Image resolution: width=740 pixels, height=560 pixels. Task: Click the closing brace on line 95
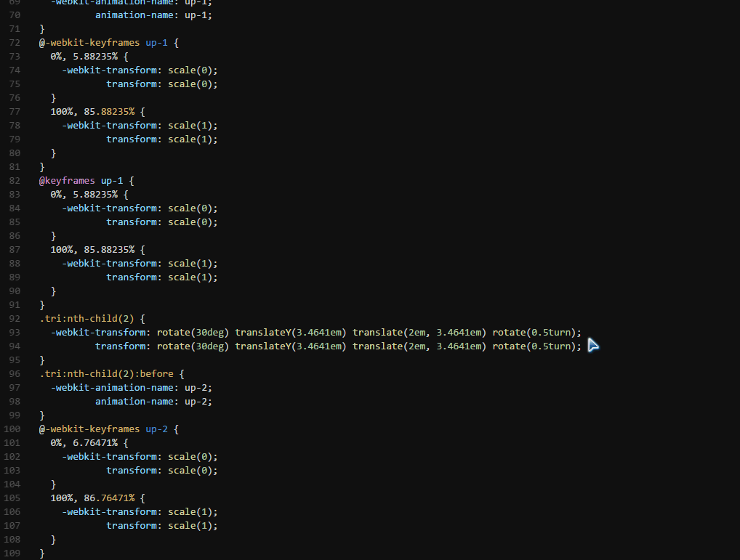pos(42,360)
